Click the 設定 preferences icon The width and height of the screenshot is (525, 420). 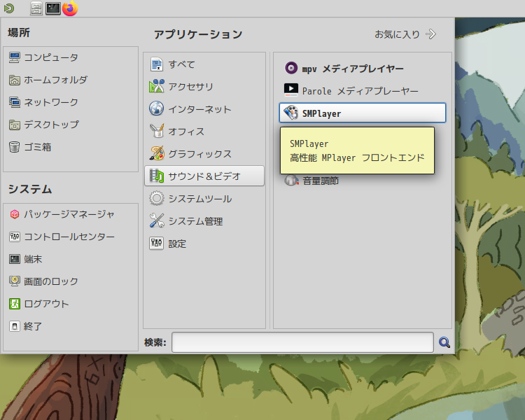[157, 244]
